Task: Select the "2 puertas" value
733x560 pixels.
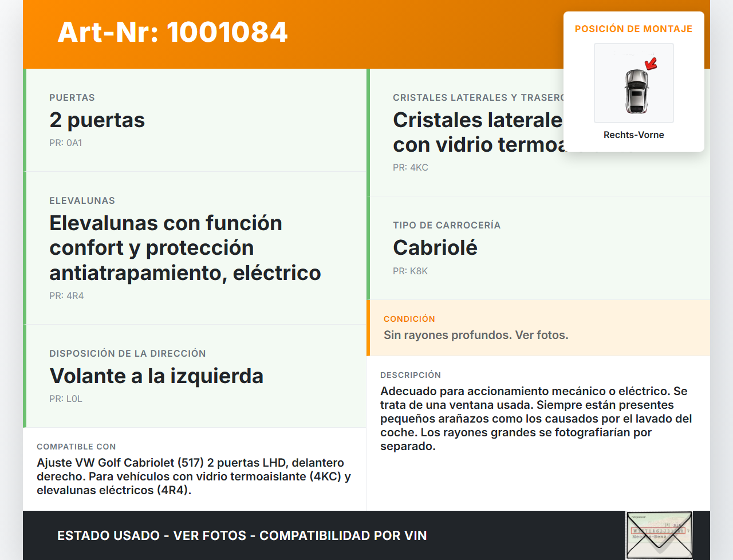Action: (97, 120)
